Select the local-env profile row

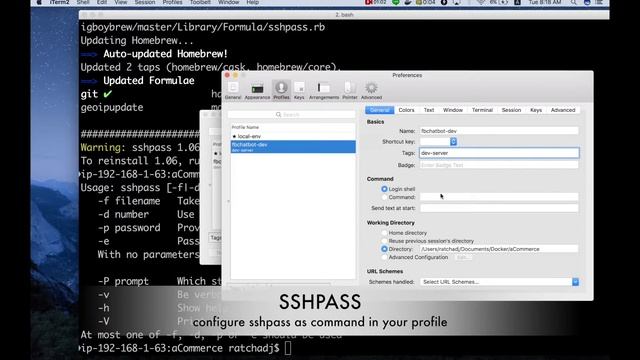coord(293,136)
